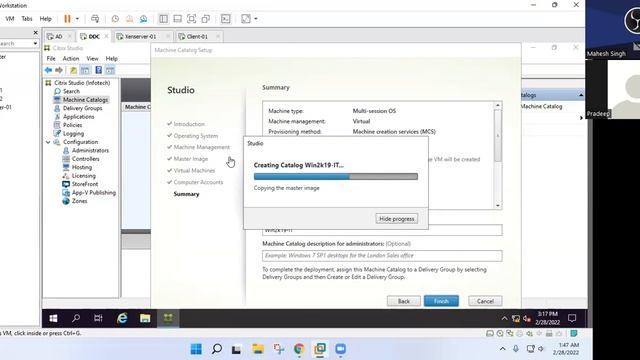The width and height of the screenshot is (640, 360).
Task: Open the pause button dropdown arrow
Action: [77, 19]
